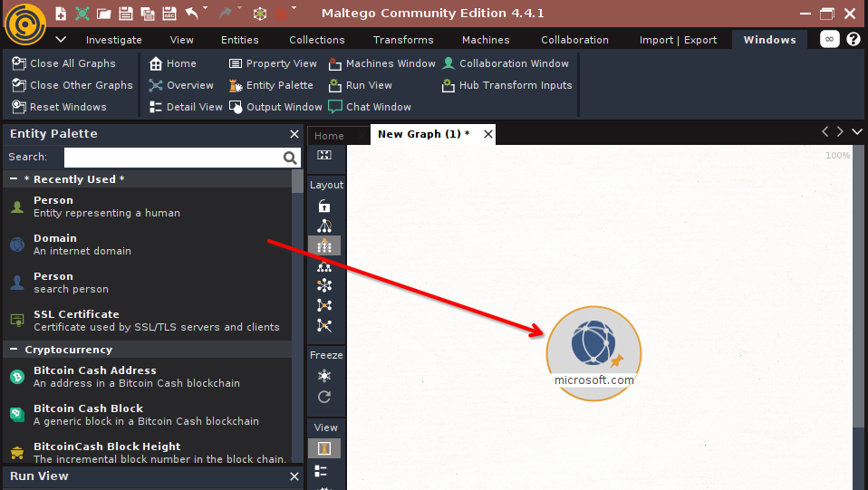Click the palette search magnifier icon
This screenshot has height=490, width=868.
pos(290,158)
